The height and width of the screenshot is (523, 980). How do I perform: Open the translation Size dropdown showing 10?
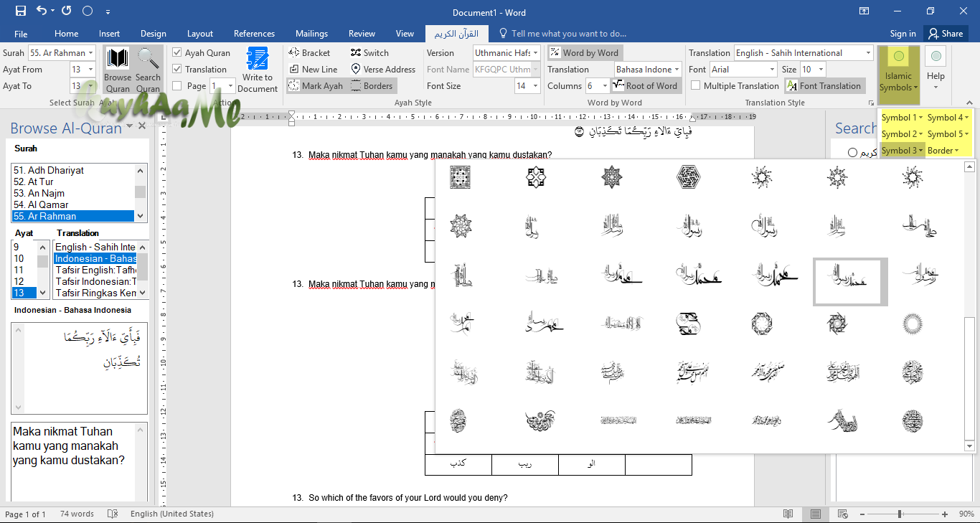tap(821, 70)
